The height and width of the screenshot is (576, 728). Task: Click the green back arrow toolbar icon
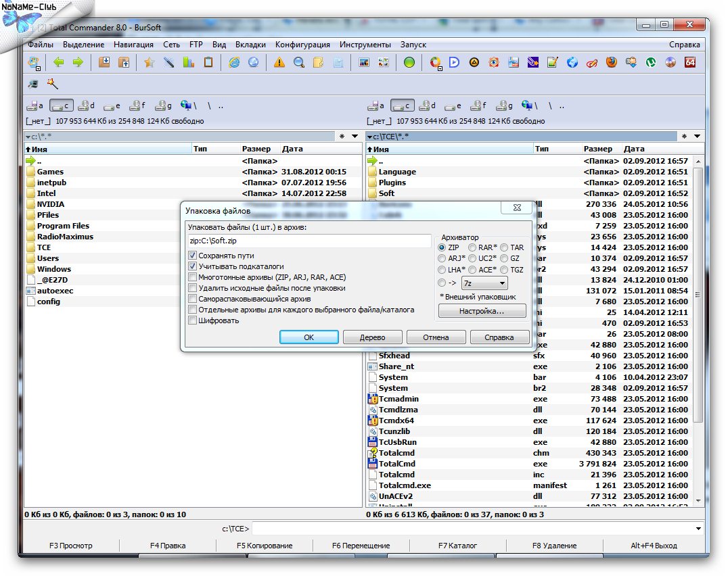[59, 63]
